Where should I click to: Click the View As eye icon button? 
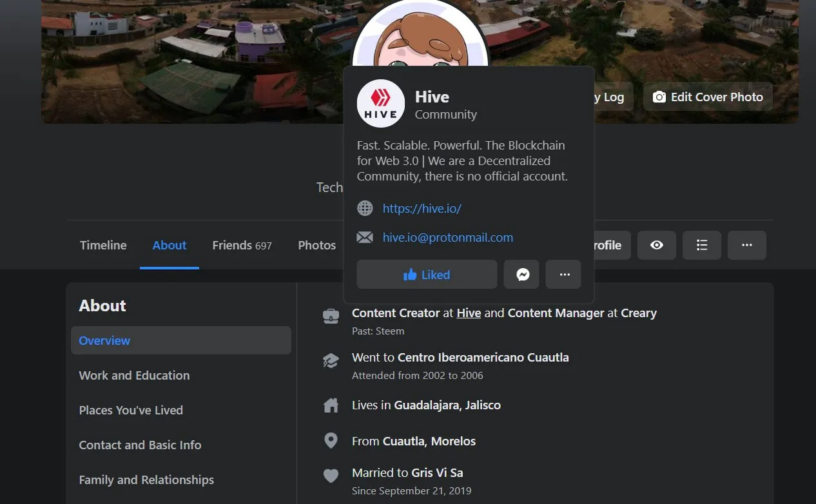click(657, 245)
